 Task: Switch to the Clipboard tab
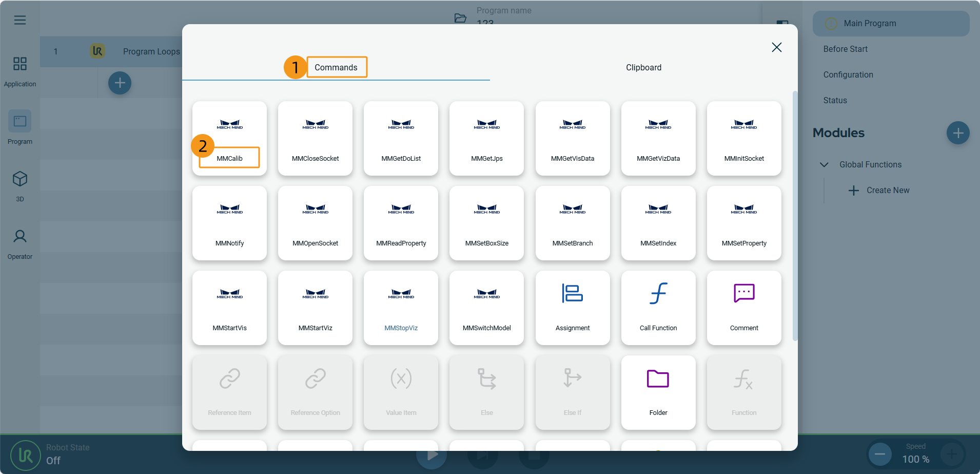(643, 67)
